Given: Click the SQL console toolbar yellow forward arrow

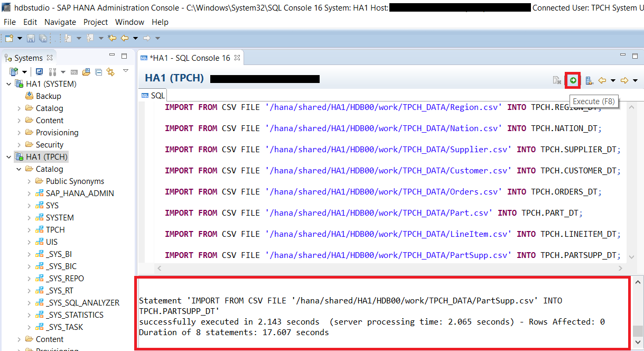Looking at the screenshot, I should point(624,80).
